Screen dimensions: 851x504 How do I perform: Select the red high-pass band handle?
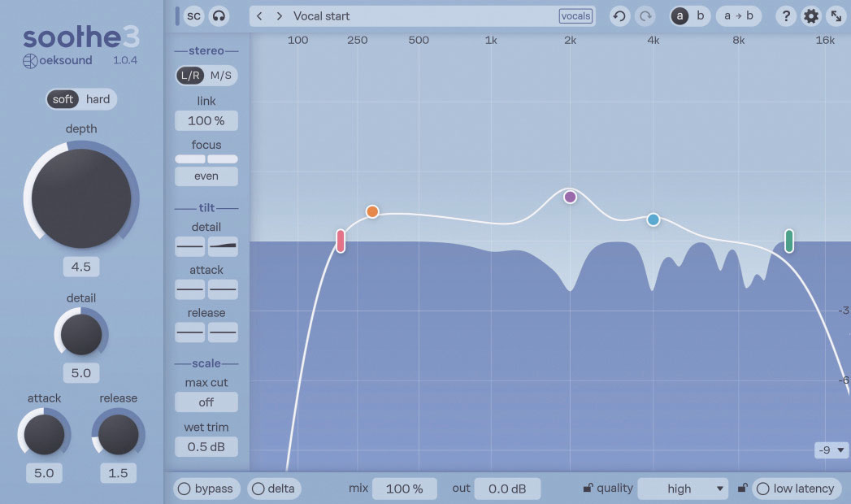[x=341, y=241]
